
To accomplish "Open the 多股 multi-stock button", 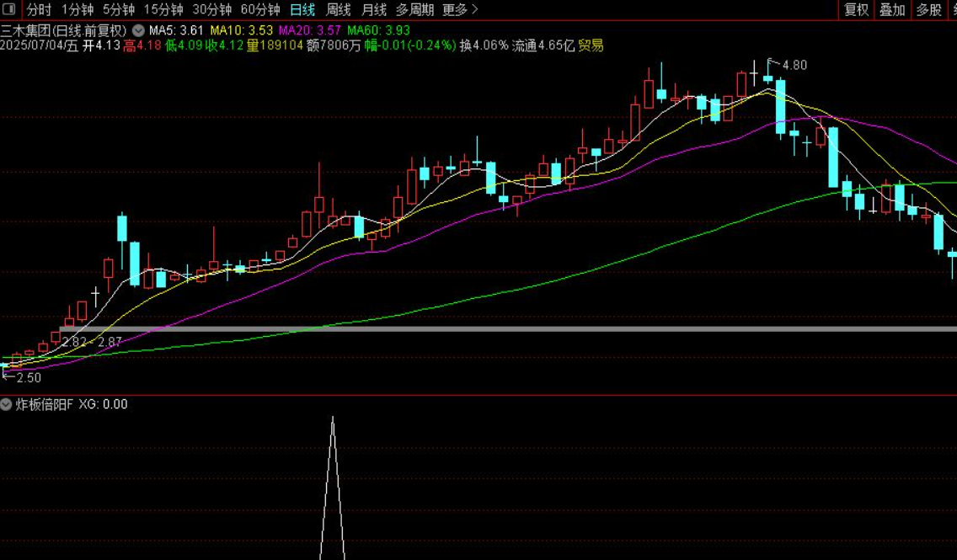I will [928, 10].
